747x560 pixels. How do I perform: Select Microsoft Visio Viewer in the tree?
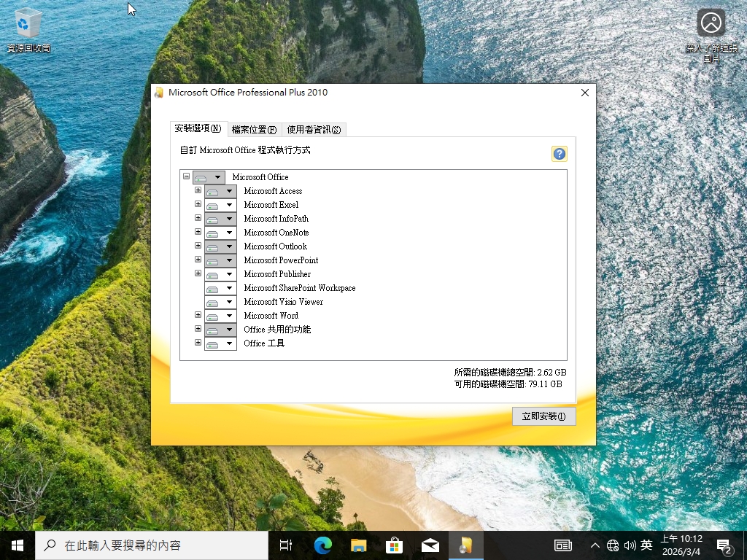283,302
